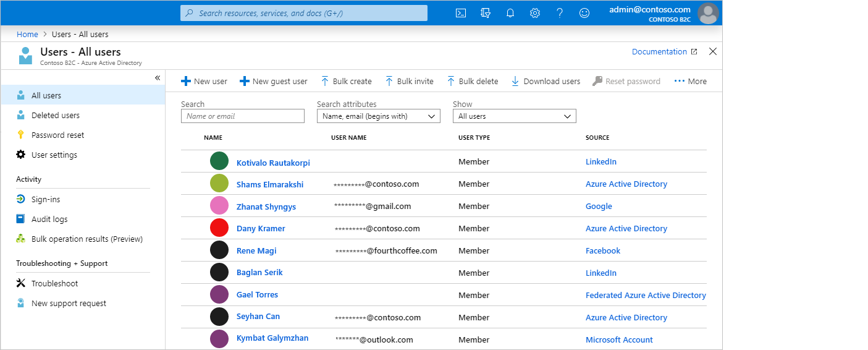Image resolution: width=868 pixels, height=350 pixels.
Task: Click the notifications bell icon
Action: coord(510,13)
